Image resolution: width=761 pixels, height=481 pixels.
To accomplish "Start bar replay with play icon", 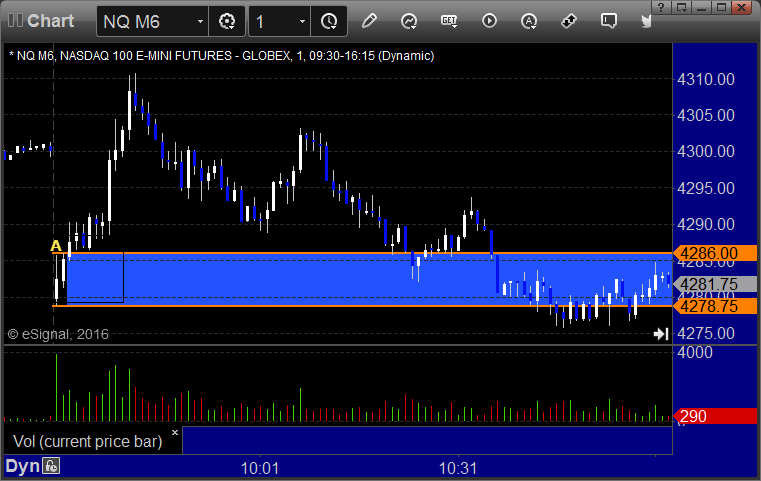I will pyautogui.click(x=489, y=21).
